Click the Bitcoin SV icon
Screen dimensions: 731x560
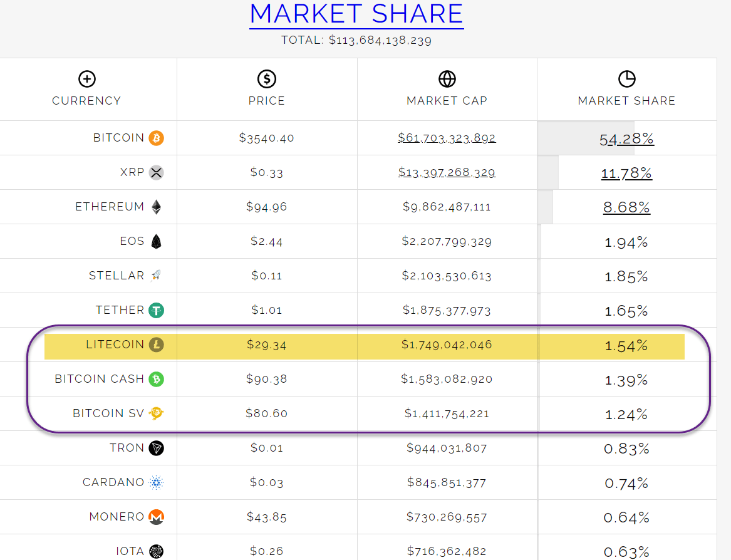156,413
